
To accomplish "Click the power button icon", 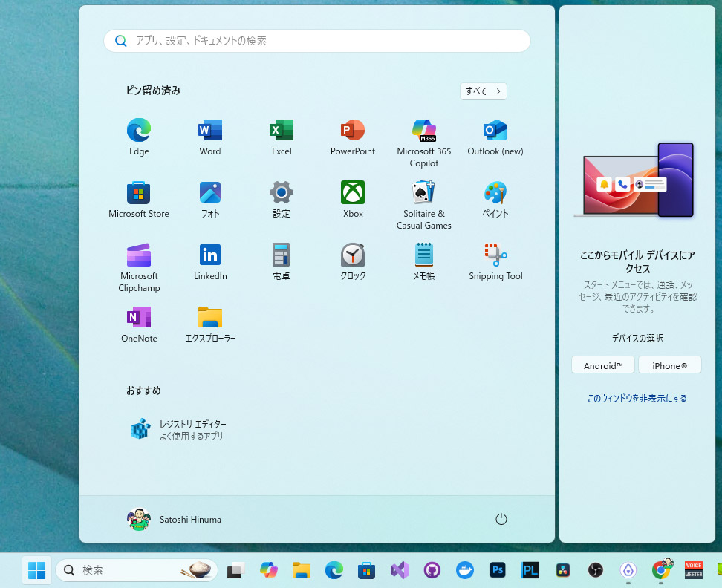I will click(x=501, y=519).
